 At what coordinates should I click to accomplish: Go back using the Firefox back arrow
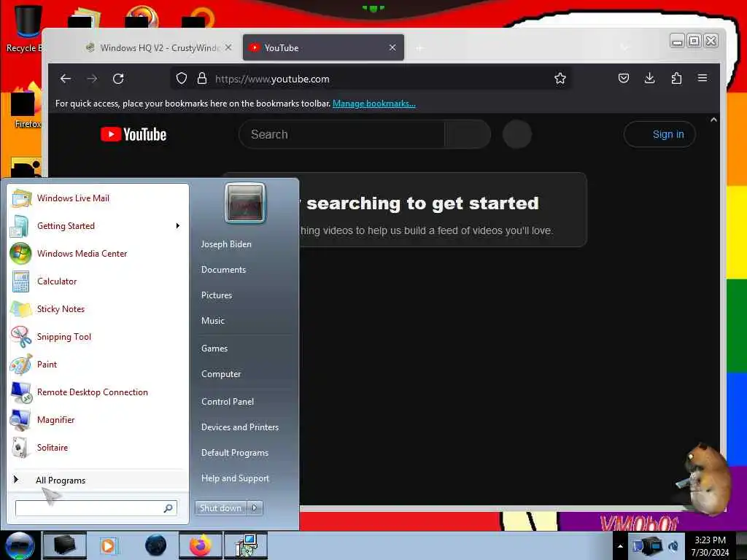(65, 79)
